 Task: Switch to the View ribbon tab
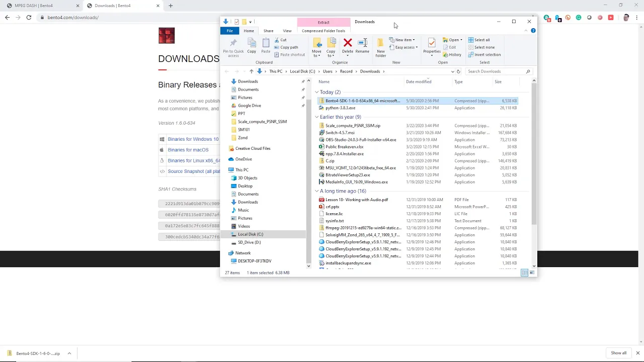coord(287,31)
